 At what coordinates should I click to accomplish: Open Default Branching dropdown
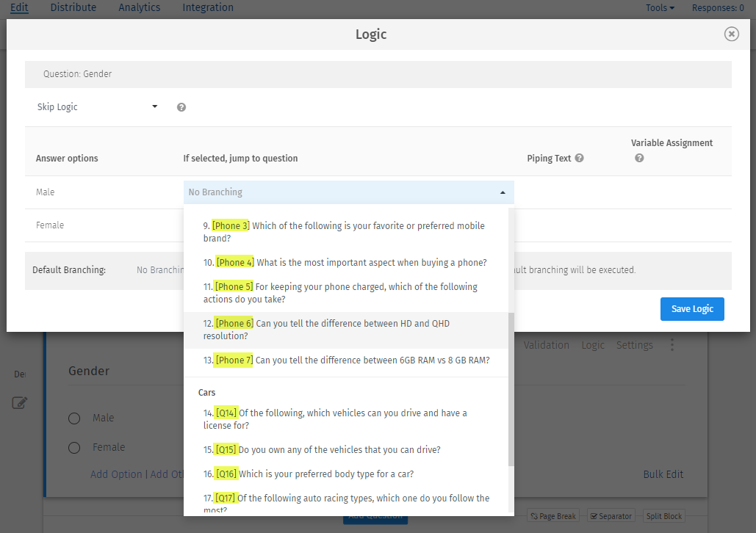tap(160, 270)
